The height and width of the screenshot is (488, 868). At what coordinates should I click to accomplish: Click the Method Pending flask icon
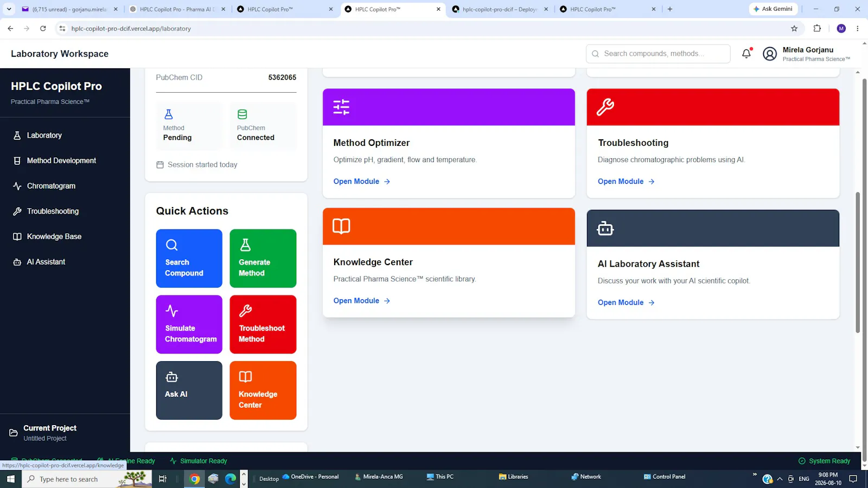click(x=169, y=114)
